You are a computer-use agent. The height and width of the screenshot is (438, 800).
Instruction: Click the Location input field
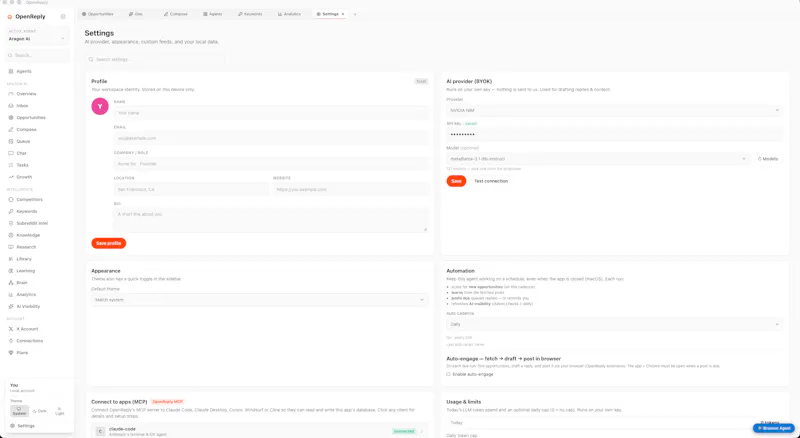(x=191, y=189)
